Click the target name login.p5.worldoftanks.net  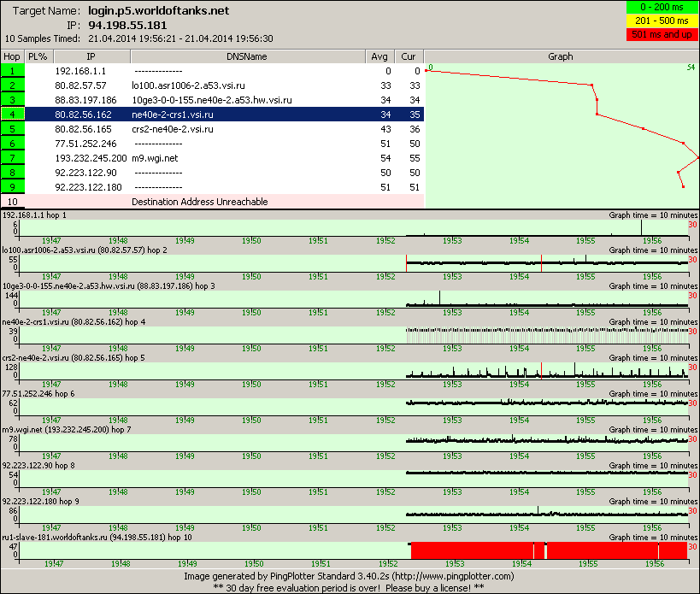click(158, 11)
